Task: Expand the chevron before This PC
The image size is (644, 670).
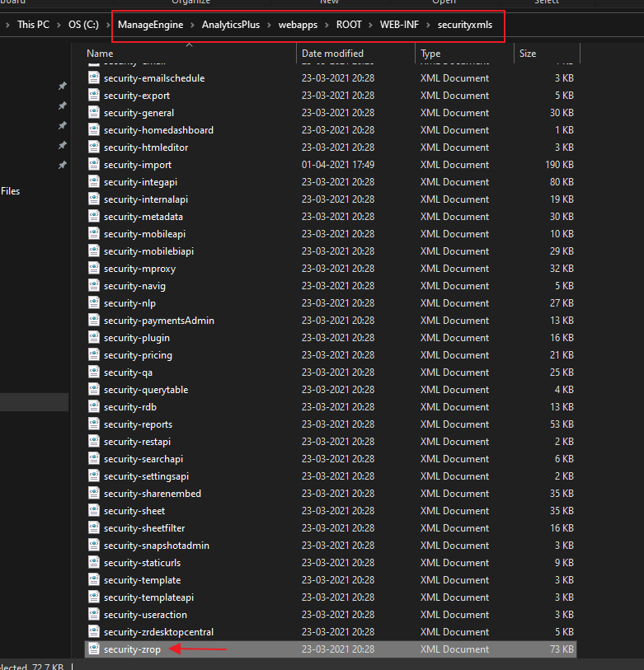Action: click(7, 25)
